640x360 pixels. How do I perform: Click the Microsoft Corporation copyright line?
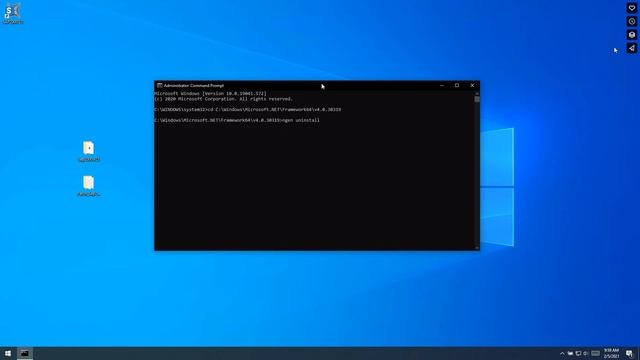pyautogui.click(x=223, y=99)
